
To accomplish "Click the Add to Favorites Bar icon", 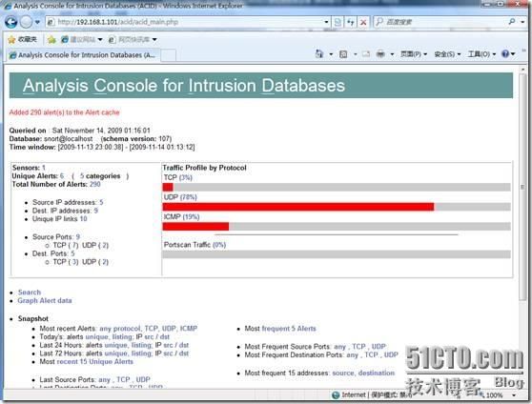I will (x=51, y=40).
